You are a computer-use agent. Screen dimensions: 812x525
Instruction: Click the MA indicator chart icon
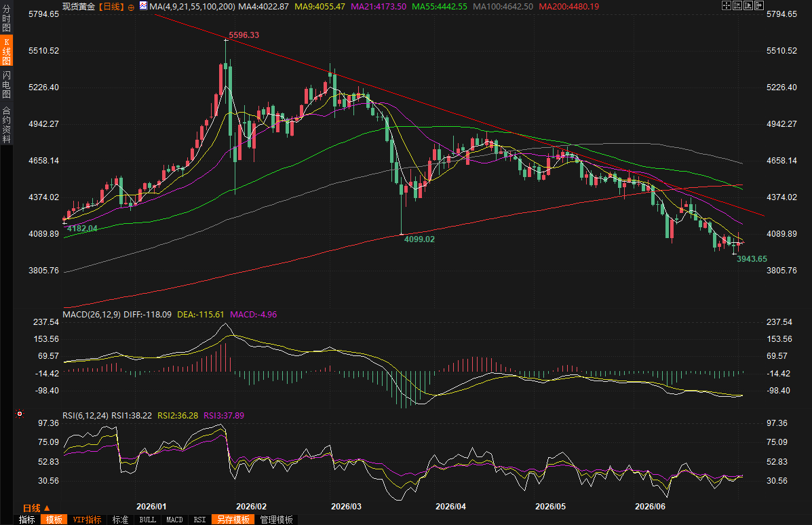pyautogui.click(x=143, y=5)
